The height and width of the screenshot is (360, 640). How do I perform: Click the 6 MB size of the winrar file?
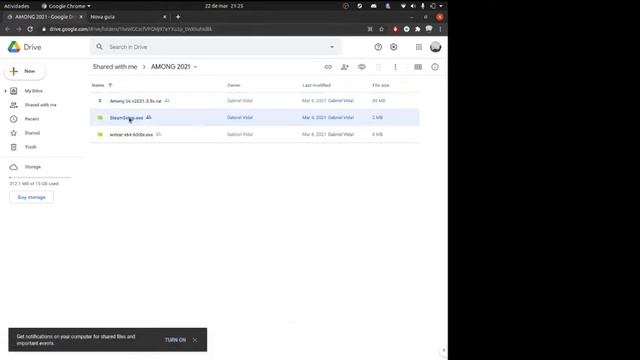click(377, 134)
